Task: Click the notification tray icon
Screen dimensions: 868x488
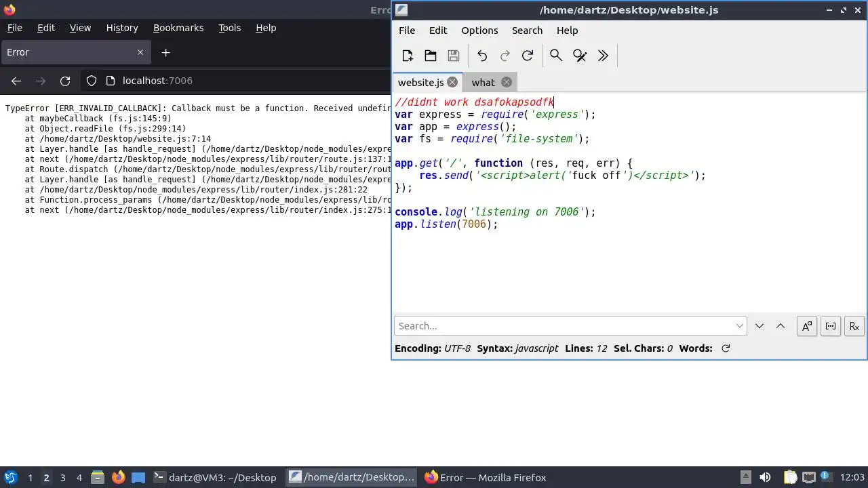Action: point(827,477)
